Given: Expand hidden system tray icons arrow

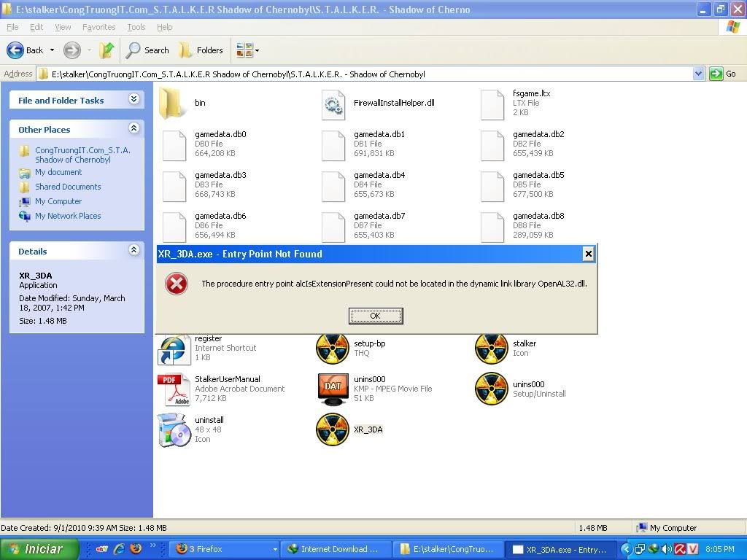Looking at the screenshot, I should [x=627, y=549].
